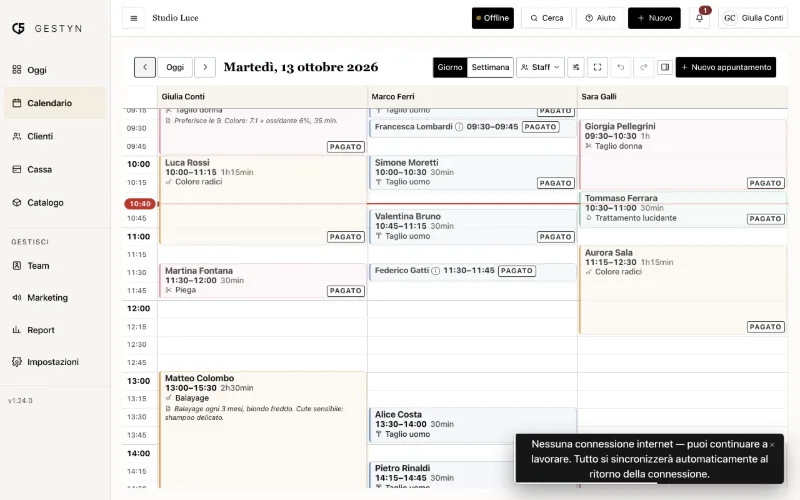Open Clienti in the sidebar
Image resolution: width=800 pixels, height=500 pixels.
pyautogui.click(x=55, y=136)
